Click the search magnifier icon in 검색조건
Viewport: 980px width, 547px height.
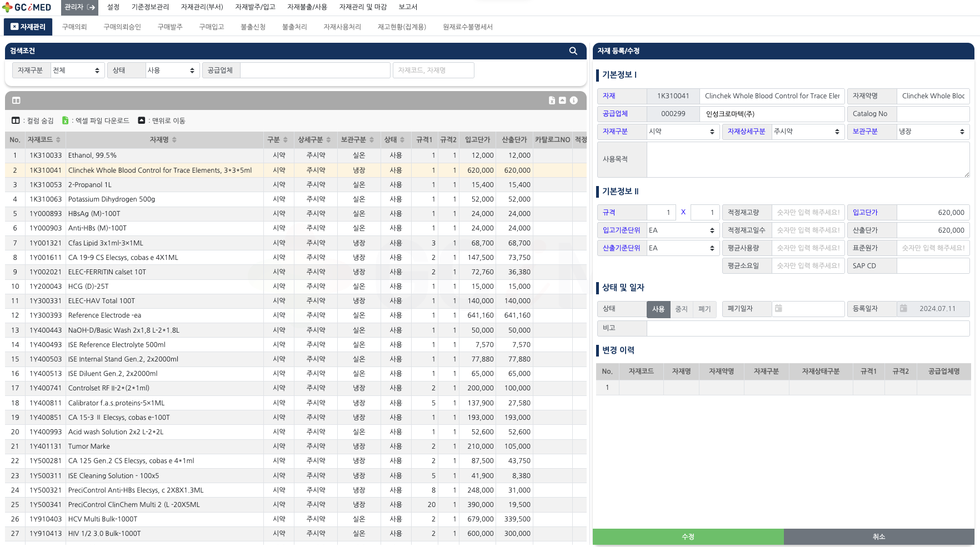click(x=573, y=51)
